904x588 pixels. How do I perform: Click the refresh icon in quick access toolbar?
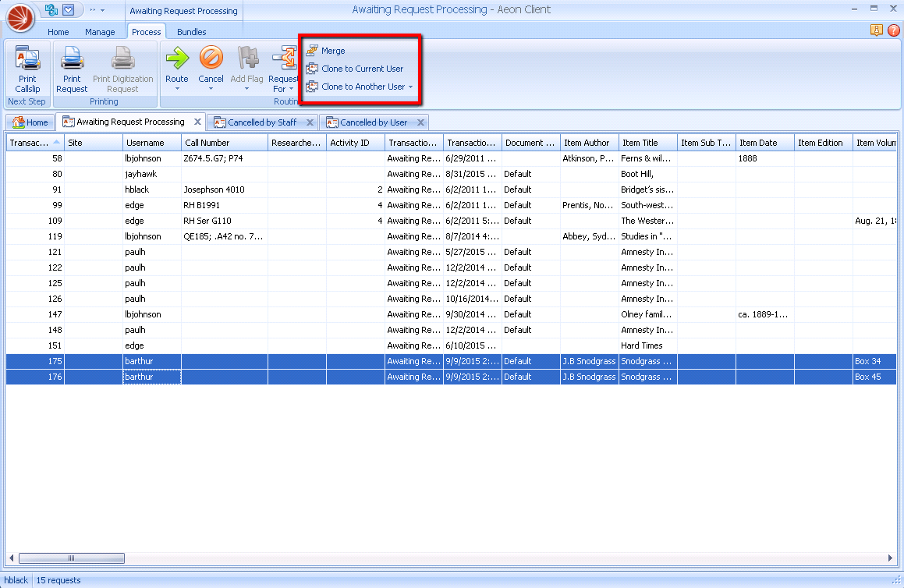pos(51,10)
